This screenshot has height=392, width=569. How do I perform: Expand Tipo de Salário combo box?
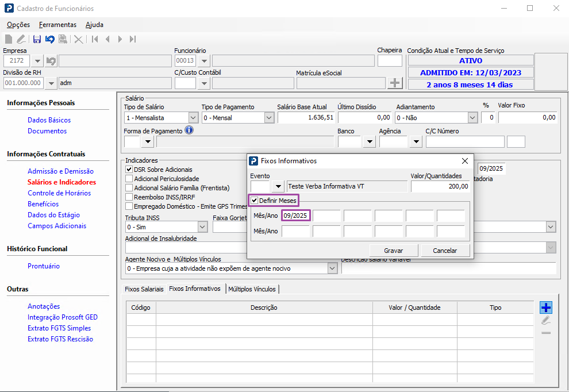tap(193, 118)
